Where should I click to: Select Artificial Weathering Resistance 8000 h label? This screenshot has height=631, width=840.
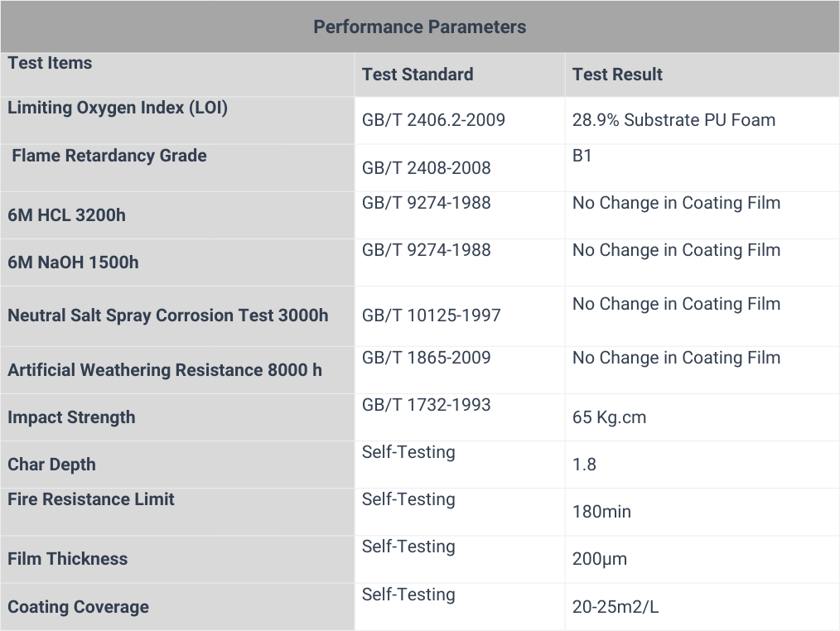165,370
